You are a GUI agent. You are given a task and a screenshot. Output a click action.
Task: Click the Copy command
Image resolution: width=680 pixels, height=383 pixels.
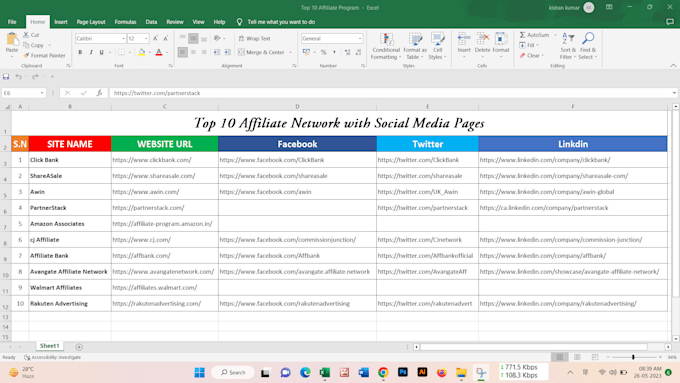pyautogui.click(x=34, y=45)
